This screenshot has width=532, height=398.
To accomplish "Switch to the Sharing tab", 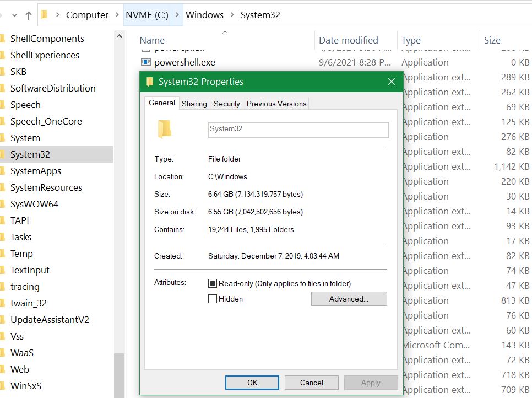I will (x=194, y=104).
